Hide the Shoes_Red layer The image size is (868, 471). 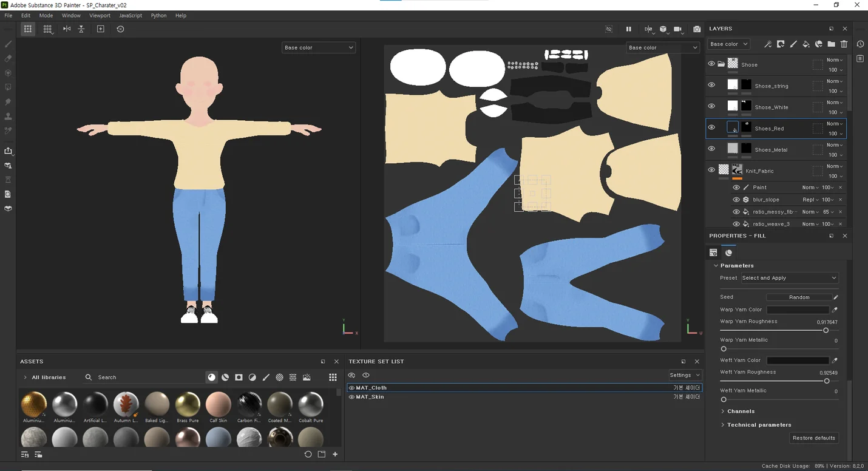(711, 127)
